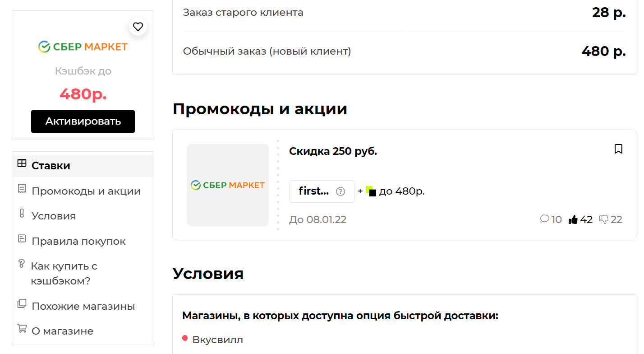Click the yellow-black cashback icon in promo
The width and height of the screenshot is (644, 354).
[371, 191]
